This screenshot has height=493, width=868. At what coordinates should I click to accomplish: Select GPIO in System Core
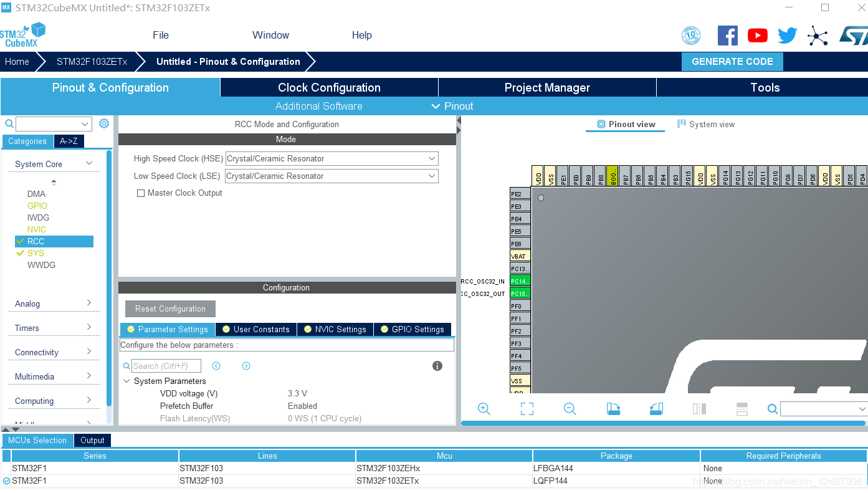click(37, 206)
